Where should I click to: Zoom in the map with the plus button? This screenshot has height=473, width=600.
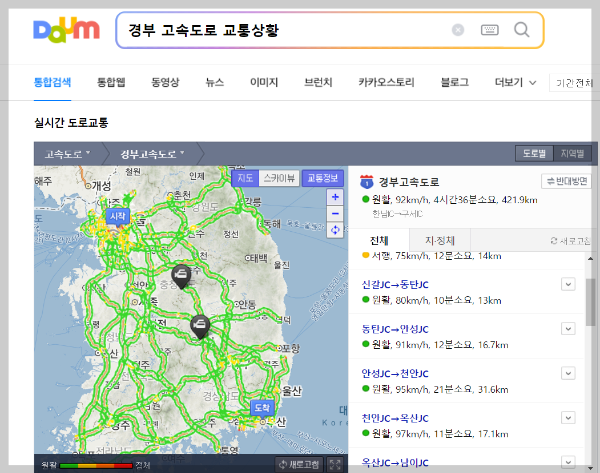coord(335,197)
